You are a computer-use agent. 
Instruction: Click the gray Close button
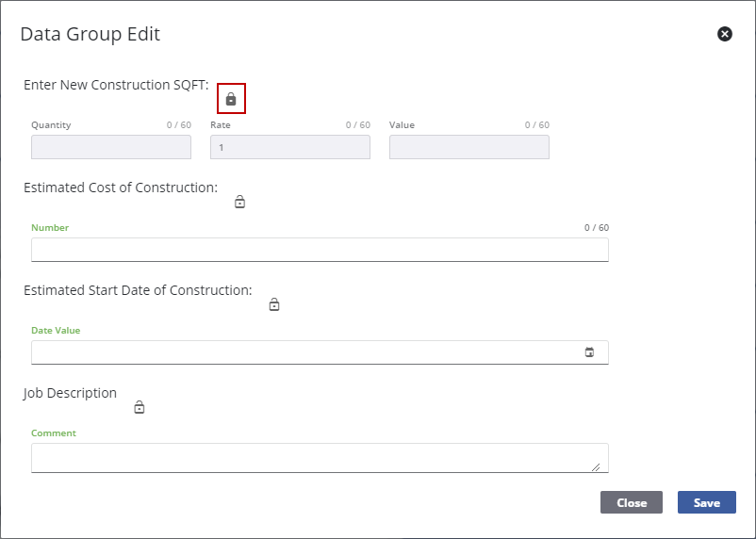[632, 502]
